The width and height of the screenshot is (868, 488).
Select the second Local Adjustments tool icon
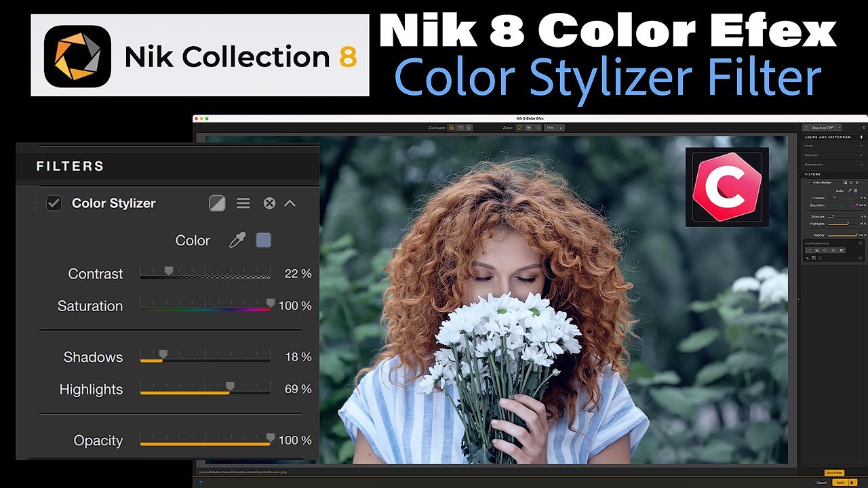point(817,250)
